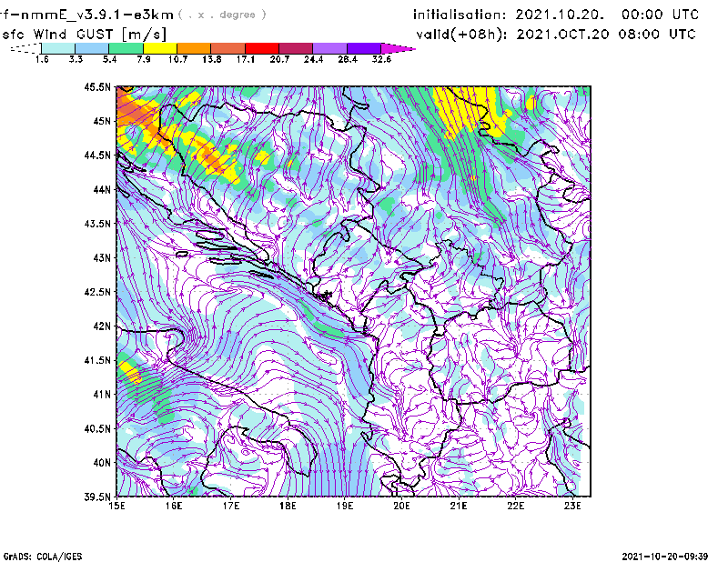728x562 pixels.
Task: Select the yellow 7.9–10.7 legend swatch
Action: click(x=160, y=48)
